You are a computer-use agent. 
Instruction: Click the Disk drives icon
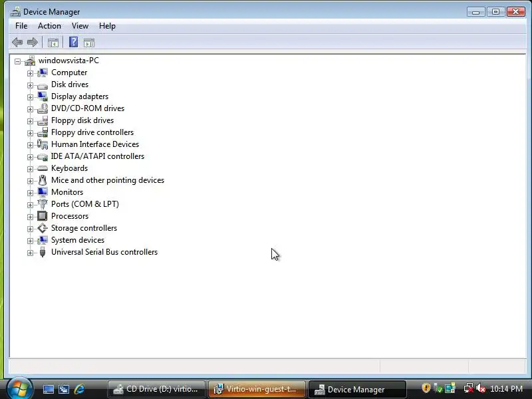tap(43, 86)
